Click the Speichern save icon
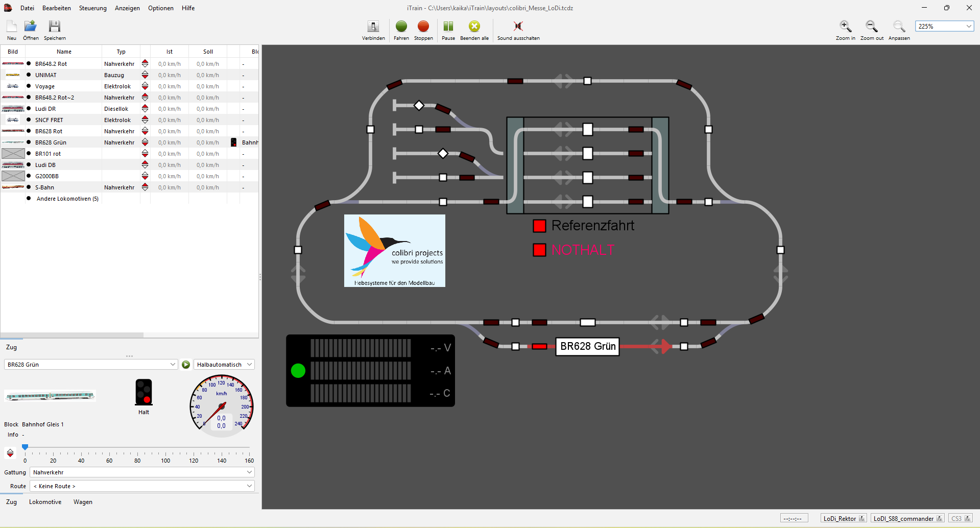This screenshot has height=528, width=980. 55,27
